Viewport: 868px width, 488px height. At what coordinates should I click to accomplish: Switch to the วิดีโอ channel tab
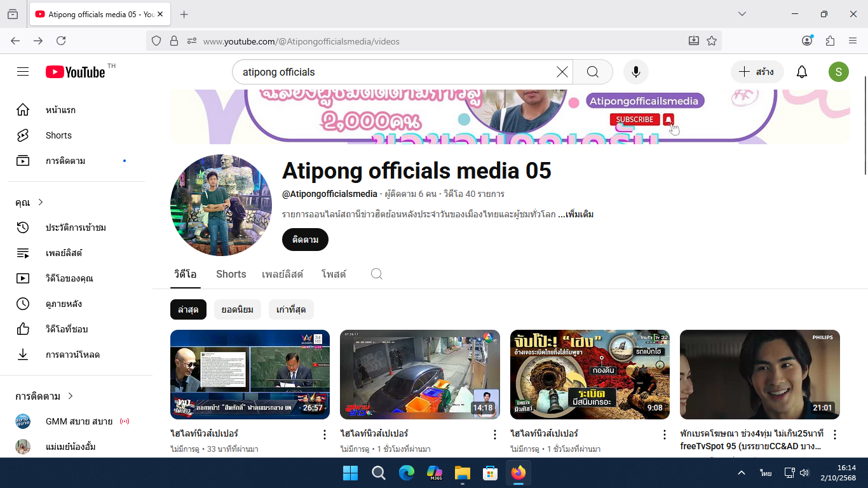186,274
